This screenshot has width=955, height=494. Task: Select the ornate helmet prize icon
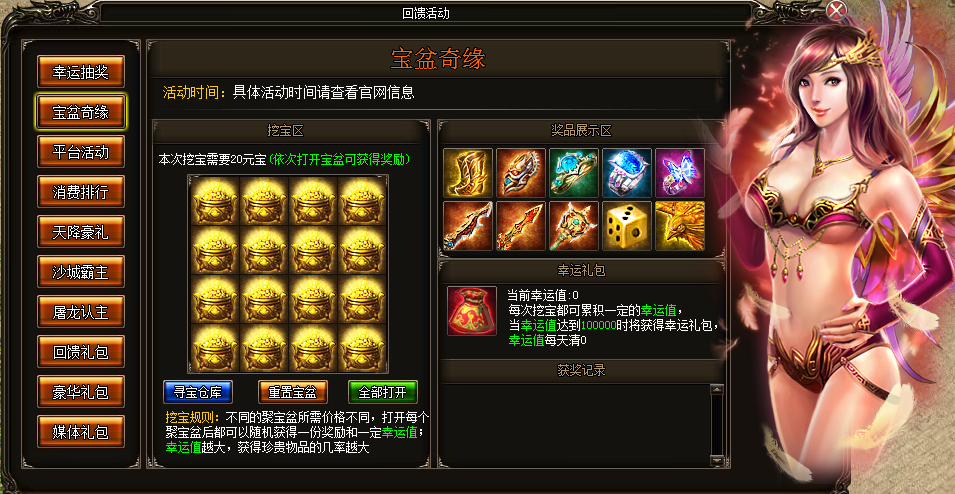tap(521, 172)
